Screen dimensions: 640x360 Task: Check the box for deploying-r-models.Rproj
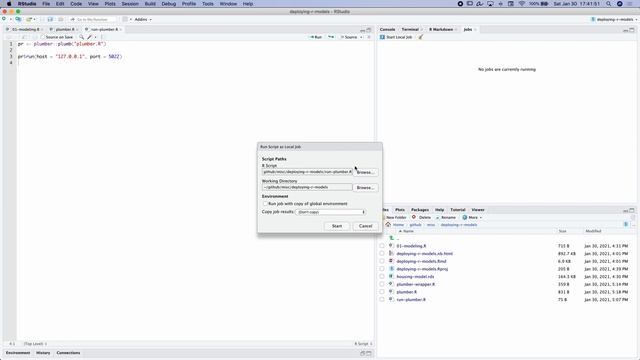pyautogui.click(x=382, y=269)
